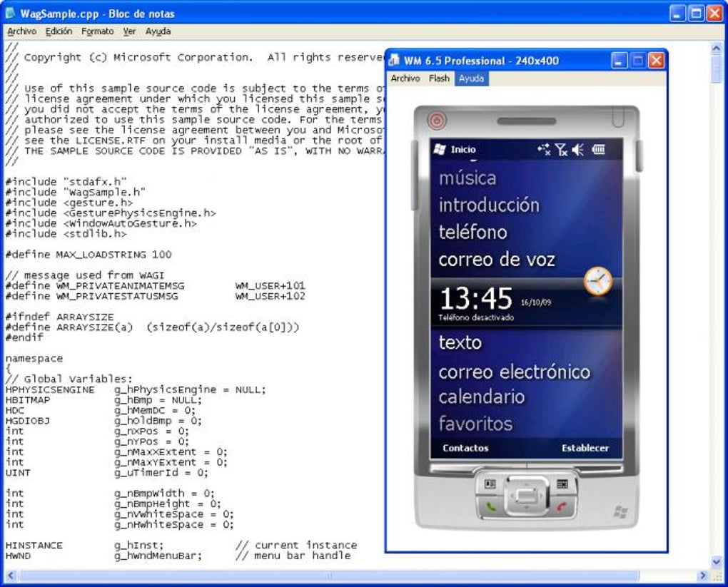
Task: Open the Archivo menu in WM 6.5 emulator
Action: click(x=405, y=78)
